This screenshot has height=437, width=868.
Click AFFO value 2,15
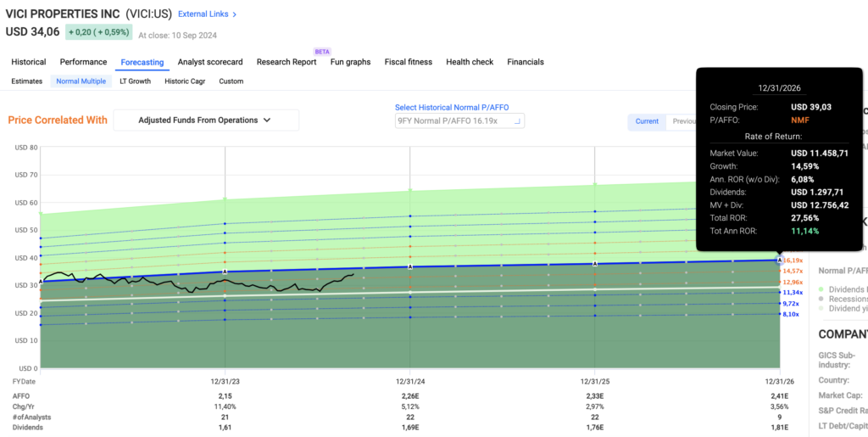pos(225,396)
